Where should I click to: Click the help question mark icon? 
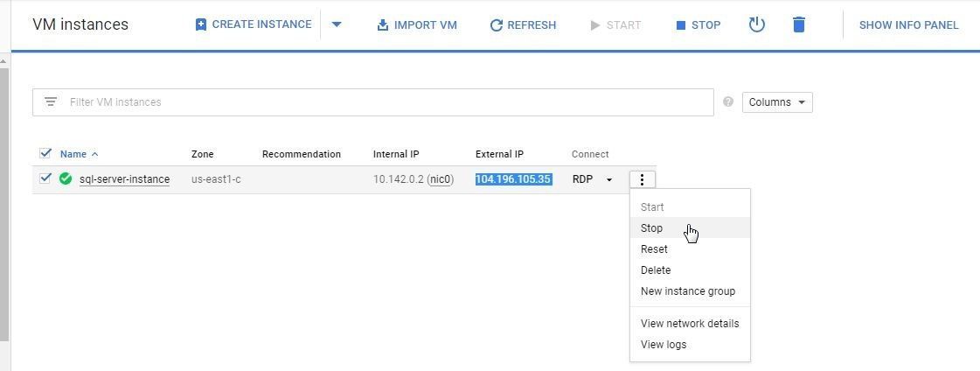[x=728, y=102]
